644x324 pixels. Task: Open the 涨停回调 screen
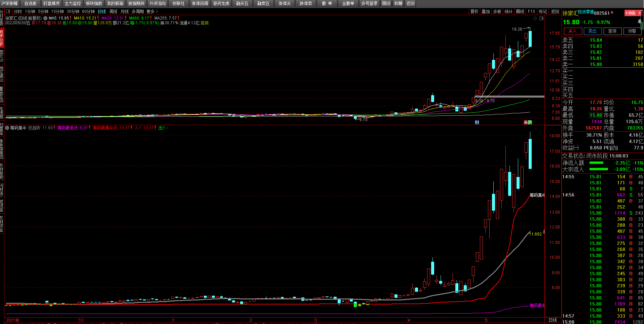pos(200,3)
